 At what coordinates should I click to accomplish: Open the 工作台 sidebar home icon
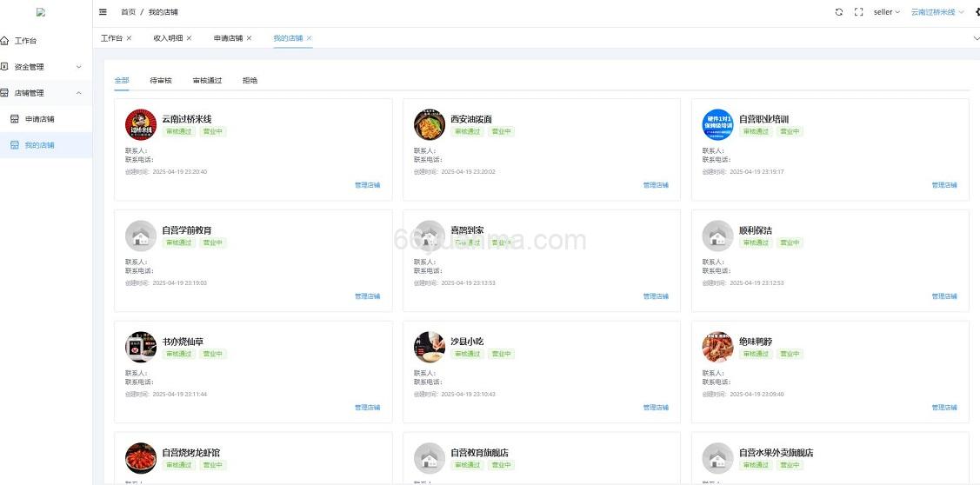point(5,41)
